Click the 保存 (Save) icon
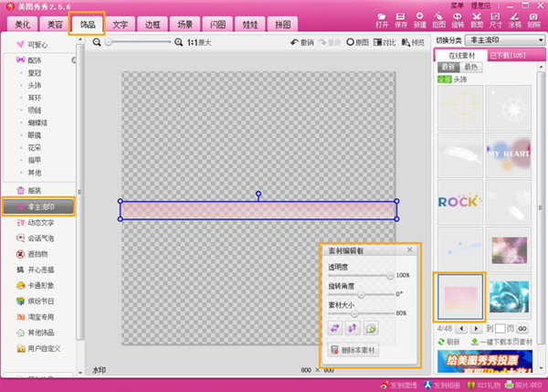Screen dimensions: 548x392 [399, 20]
